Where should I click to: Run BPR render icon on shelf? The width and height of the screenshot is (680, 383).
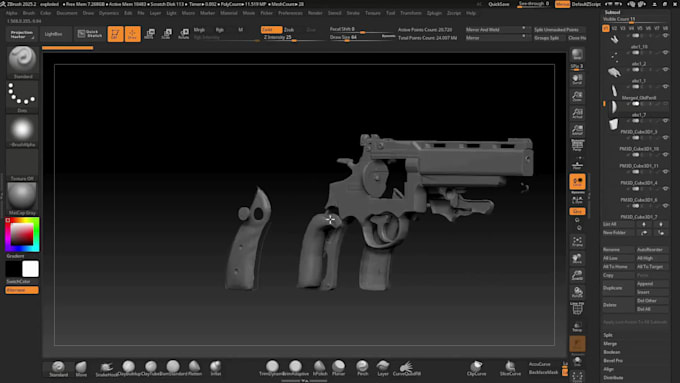577,55
